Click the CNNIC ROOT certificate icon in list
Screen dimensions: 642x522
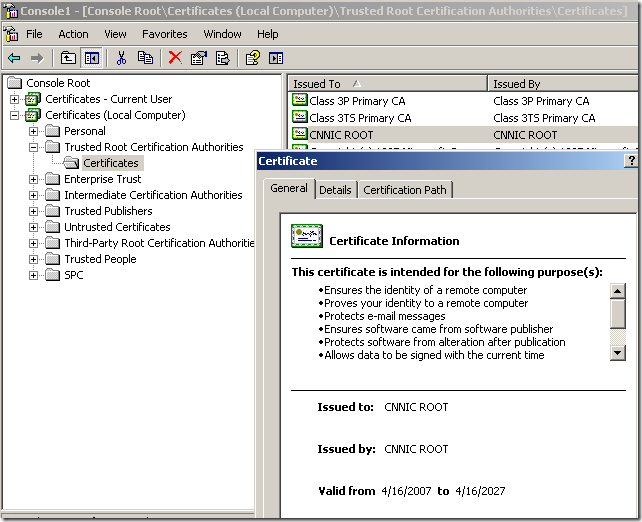(300, 134)
